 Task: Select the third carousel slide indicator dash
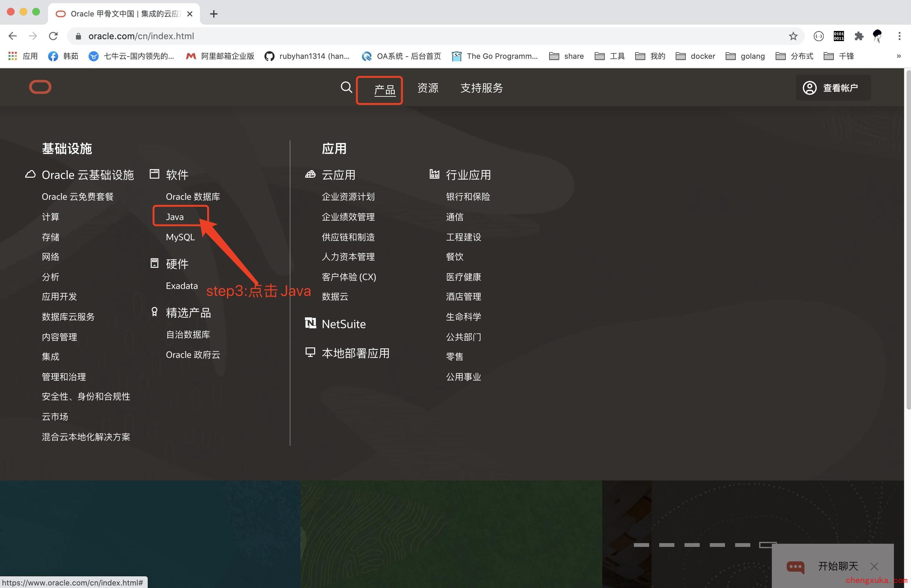(x=692, y=545)
